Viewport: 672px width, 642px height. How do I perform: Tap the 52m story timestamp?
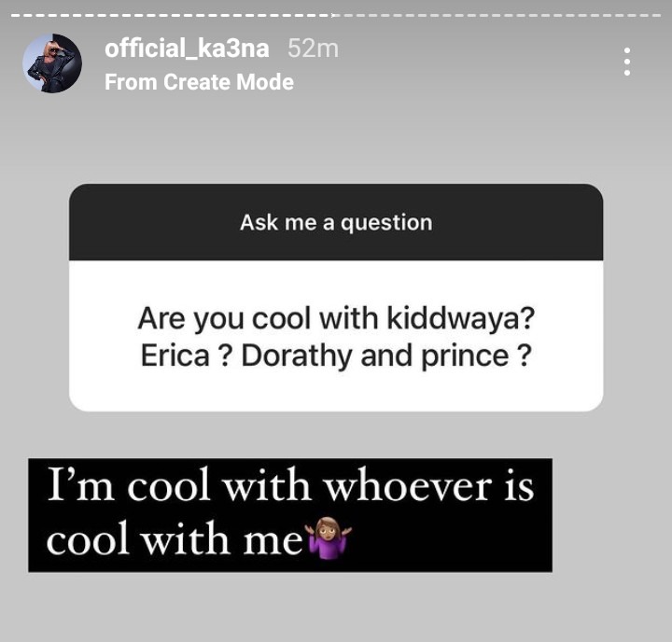(313, 49)
